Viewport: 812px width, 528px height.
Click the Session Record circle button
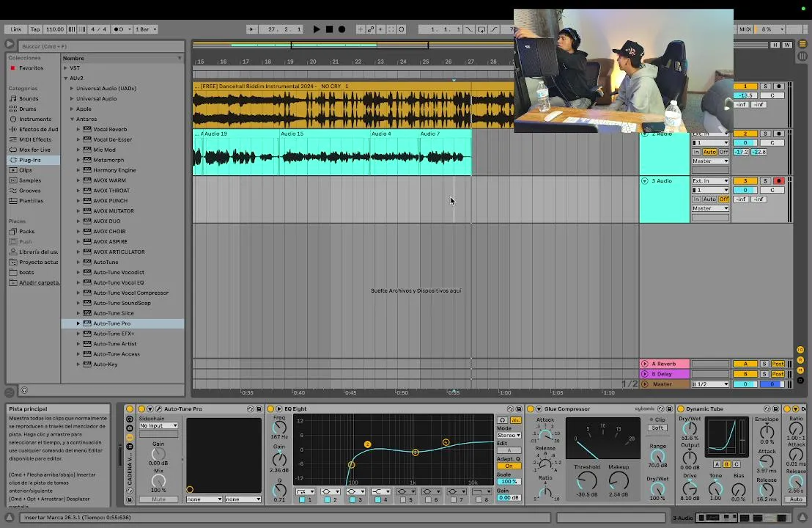402,29
